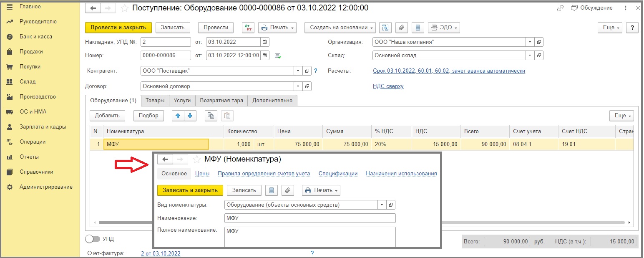Image resolution: width=644 pixels, height=258 pixels.
Task: Click the Провести и закрыть button
Action: [118, 28]
